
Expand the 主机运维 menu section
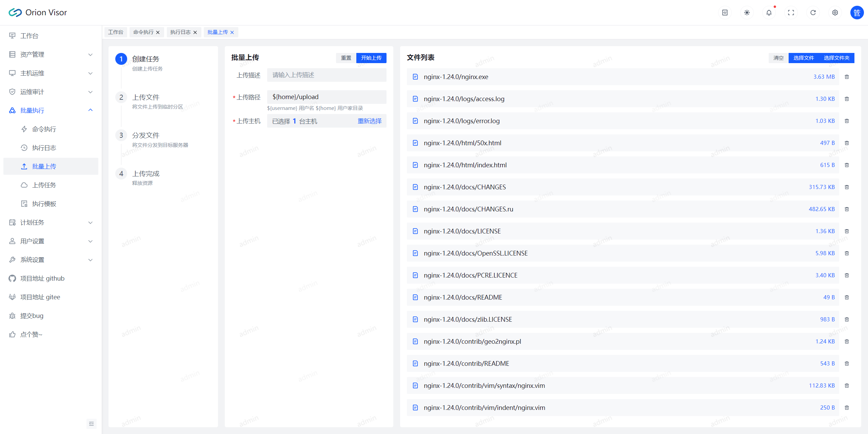[50, 73]
